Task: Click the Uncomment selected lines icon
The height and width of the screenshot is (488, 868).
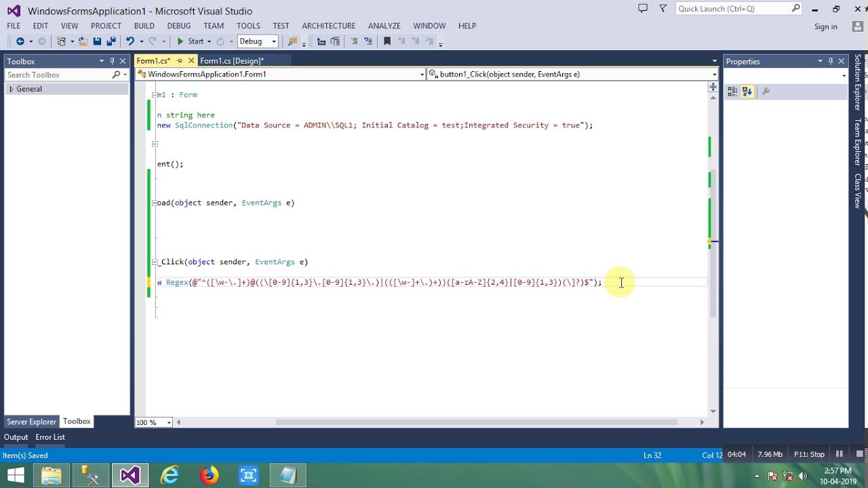Action: pyautogui.click(x=368, y=41)
